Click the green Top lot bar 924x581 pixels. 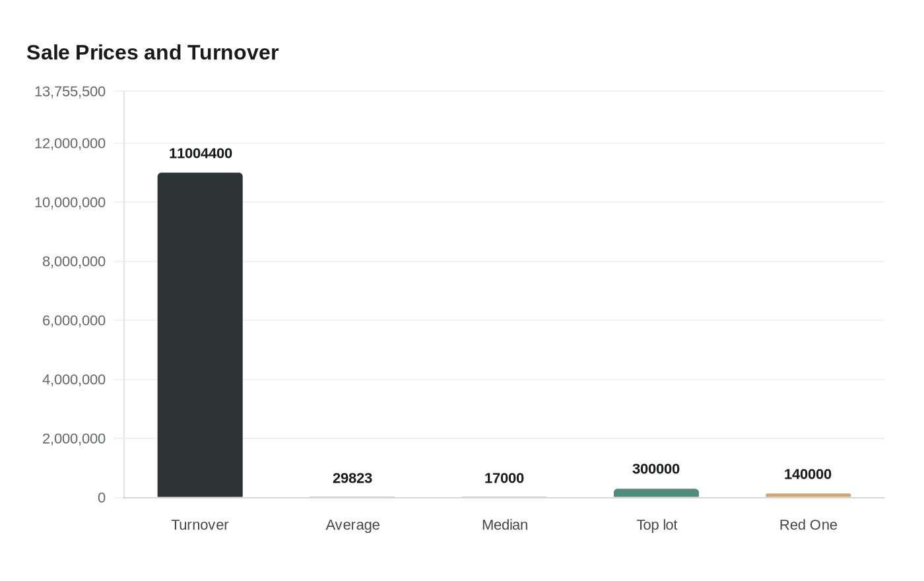tap(656, 493)
